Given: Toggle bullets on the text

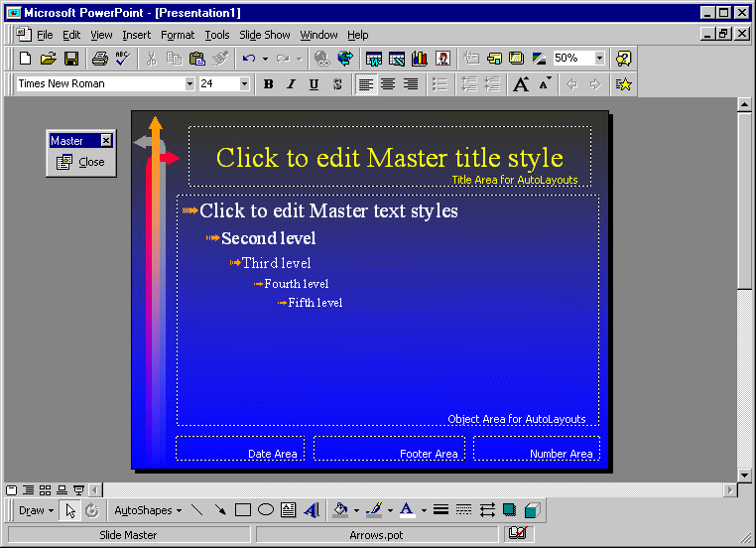Looking at the screenshot, I should (x=440, y=84).
